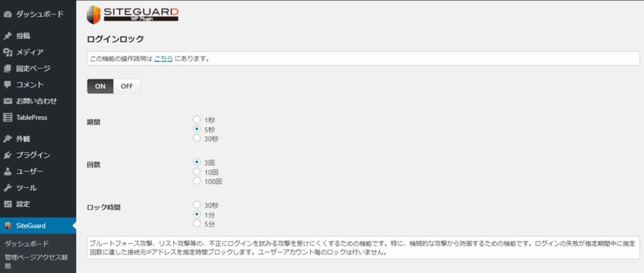Open the 外観 menu item

(38, 139)
